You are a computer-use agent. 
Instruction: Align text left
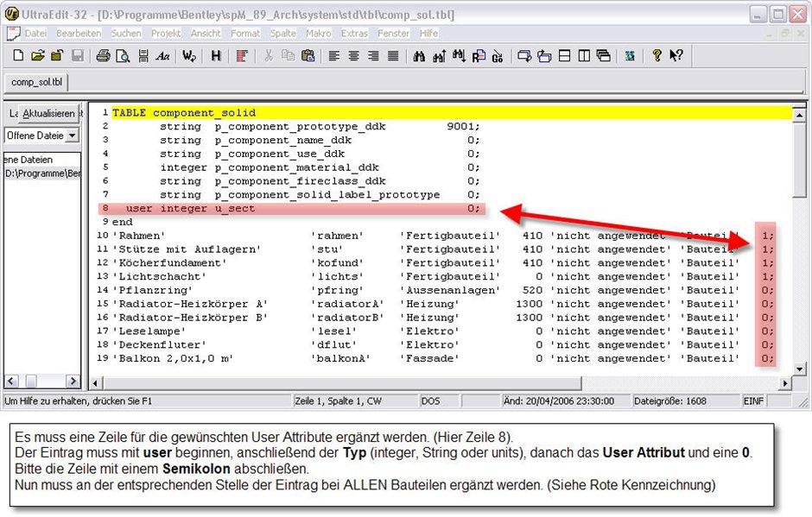(x=334, y=55)
